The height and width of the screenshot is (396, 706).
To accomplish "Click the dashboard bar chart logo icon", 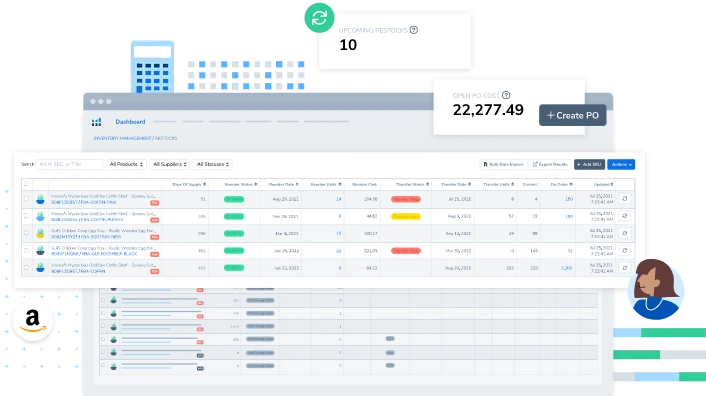I will point(96,122).
